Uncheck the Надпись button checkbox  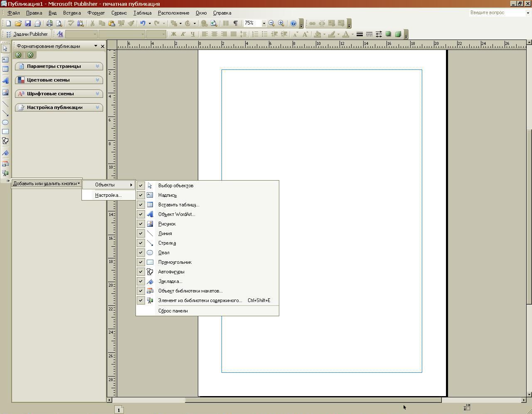coord(141,195)
